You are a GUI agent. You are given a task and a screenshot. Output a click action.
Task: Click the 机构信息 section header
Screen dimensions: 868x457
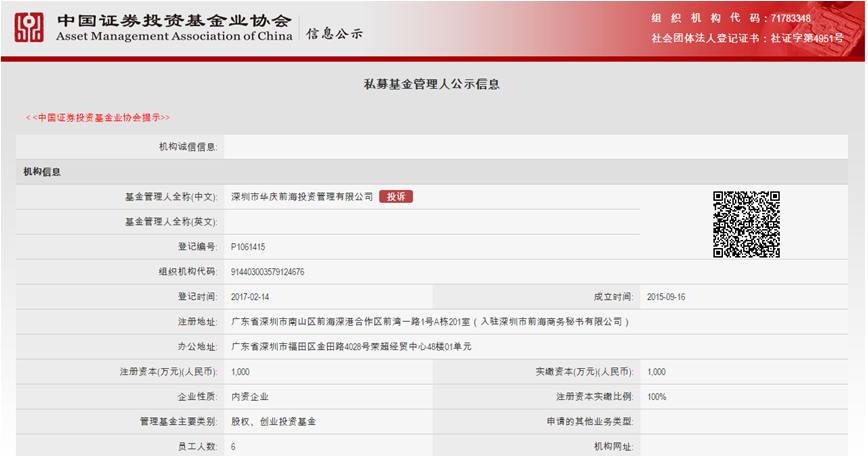[x=42, y=172]
